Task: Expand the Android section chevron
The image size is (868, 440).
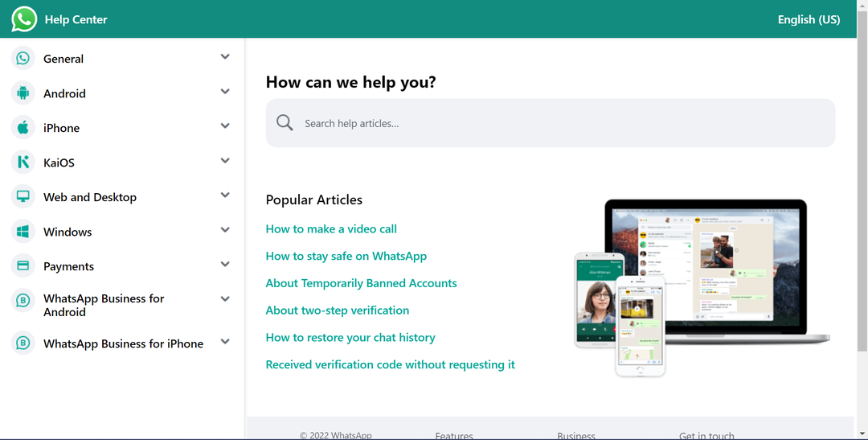Action: click(x=225, y=92)
